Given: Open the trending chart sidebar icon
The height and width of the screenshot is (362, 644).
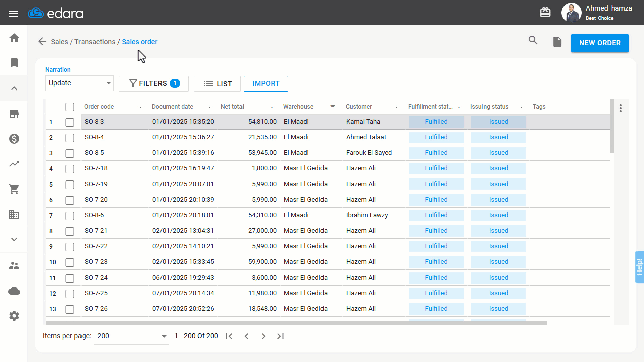Looking at the screenshot, I should [14, 164].
